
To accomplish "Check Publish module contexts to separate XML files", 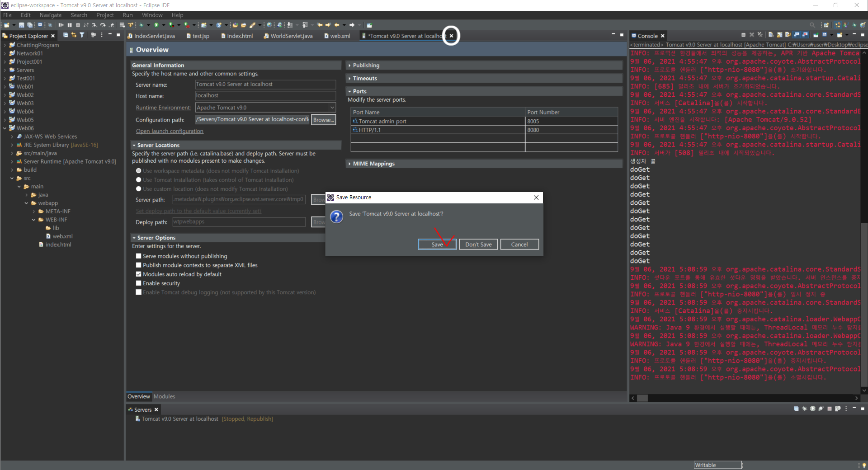I will pos(139,265).
